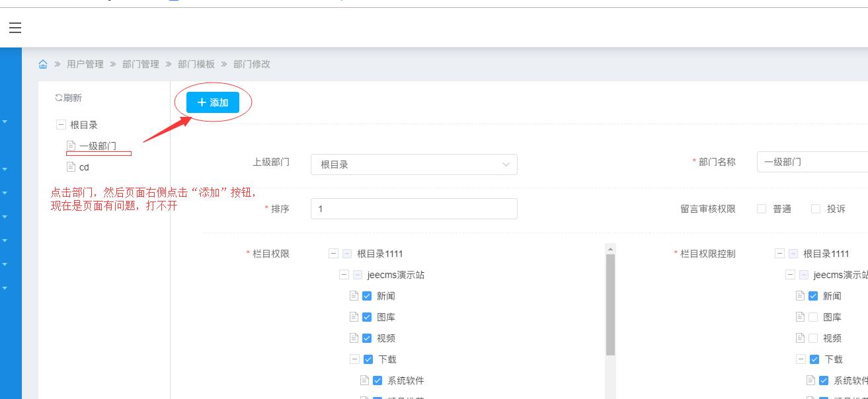
Task: Toggle 根目录1111 checkbox in 栏目权限控制 tree
Action: tap(793, 254)
